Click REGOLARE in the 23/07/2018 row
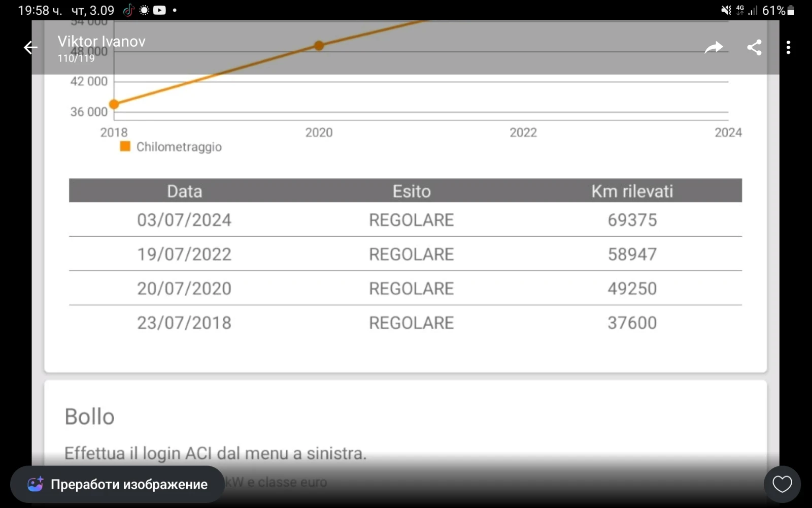The width and height of the screenshot is (812, 508). point(412,323)
